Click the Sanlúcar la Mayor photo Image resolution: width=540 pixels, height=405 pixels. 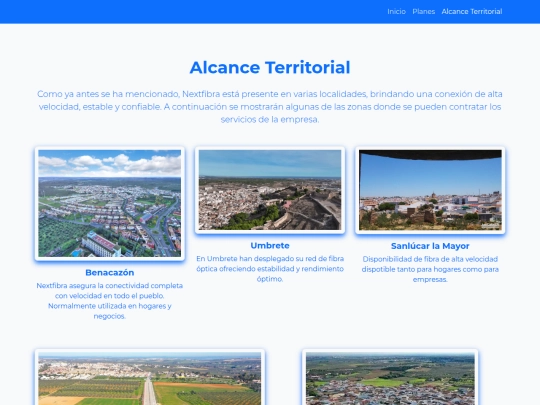coord(430,190)
